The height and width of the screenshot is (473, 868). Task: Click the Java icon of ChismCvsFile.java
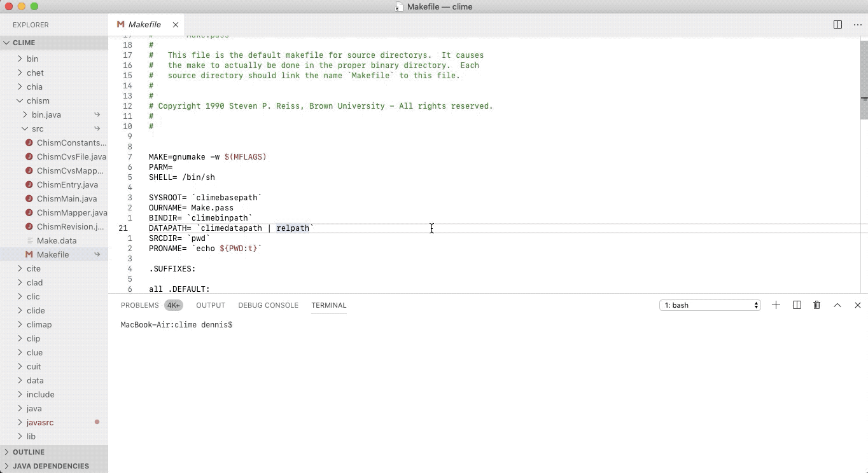[x=29, y=156]
